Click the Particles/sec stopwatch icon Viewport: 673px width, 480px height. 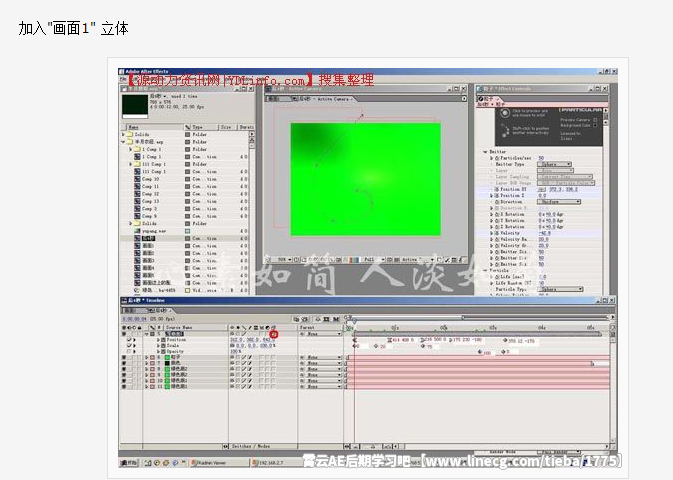(497, 158)
